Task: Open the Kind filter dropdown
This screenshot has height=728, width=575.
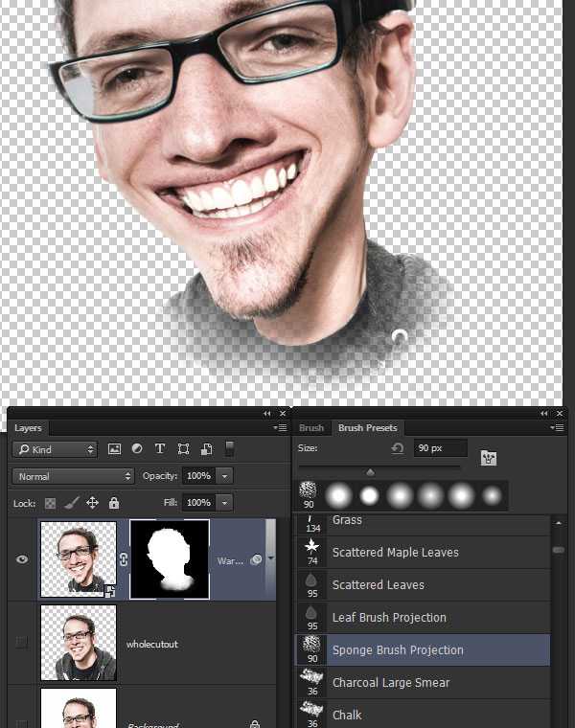Action: pos(56,449)
